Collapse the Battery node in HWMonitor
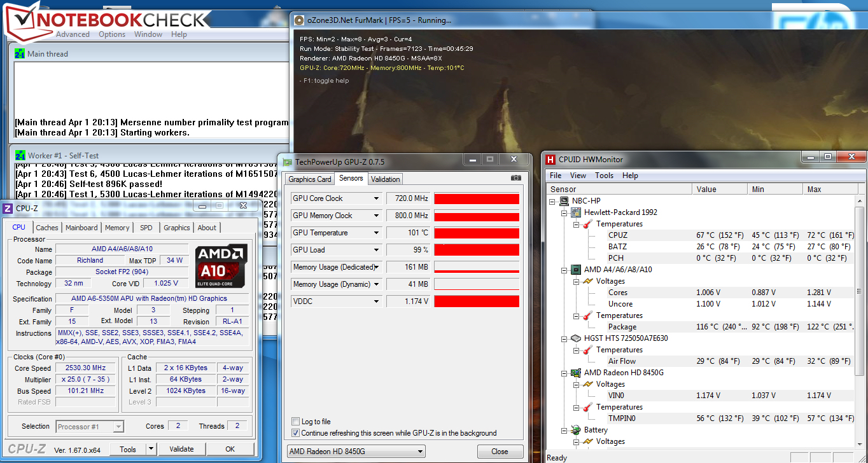Viewport: 868px width, 463px height. point(563,430)
